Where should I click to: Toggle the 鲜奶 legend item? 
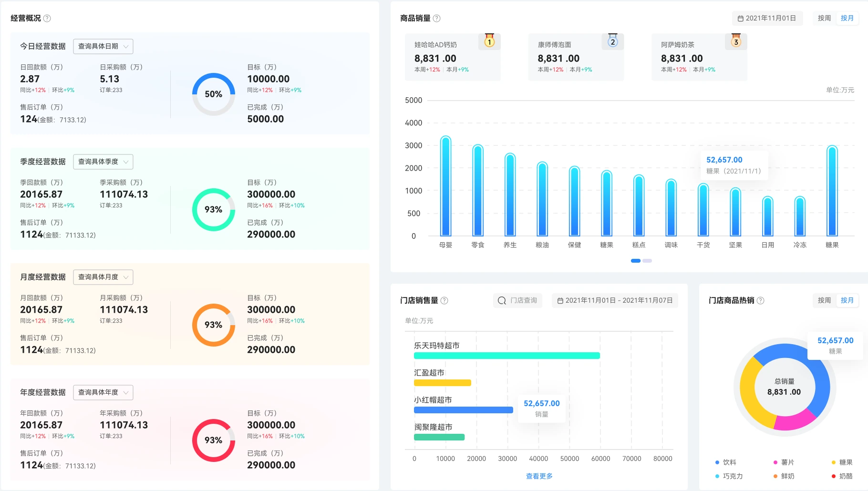click(x=784, y=476)
